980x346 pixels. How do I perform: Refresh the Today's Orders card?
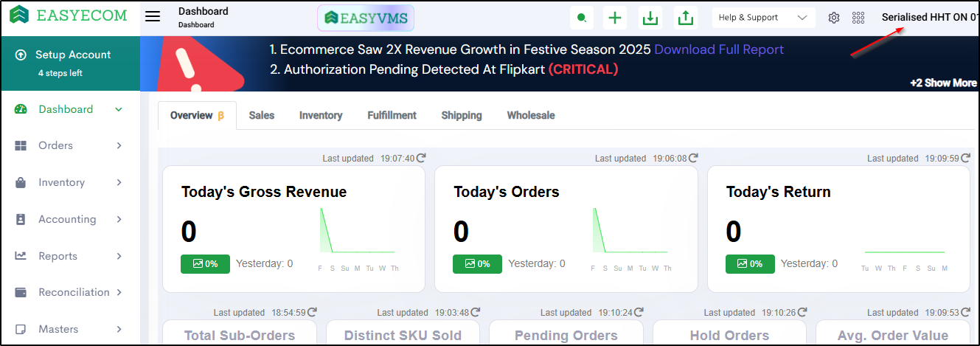693,158
